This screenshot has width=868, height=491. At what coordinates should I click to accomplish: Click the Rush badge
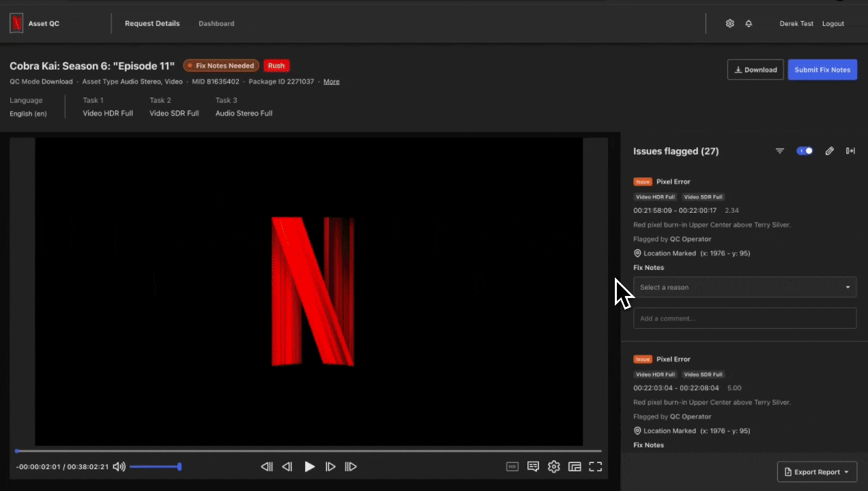pos(276,65)
